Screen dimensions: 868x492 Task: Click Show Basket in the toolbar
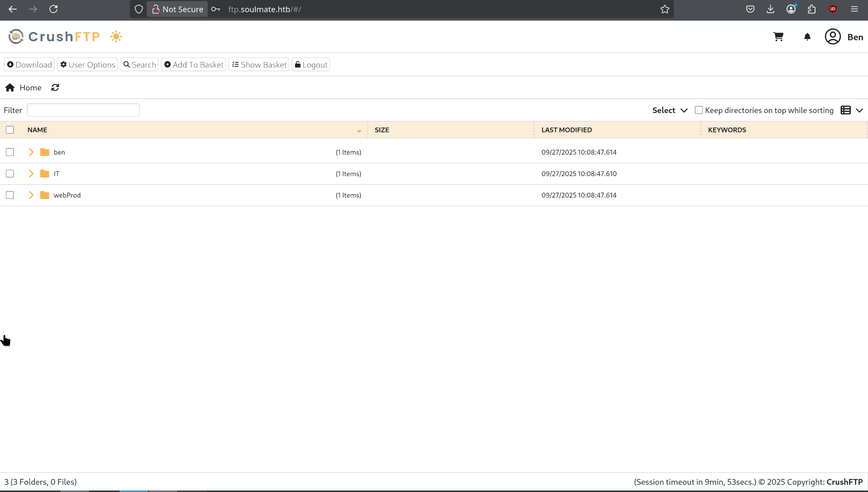(259, 65)
